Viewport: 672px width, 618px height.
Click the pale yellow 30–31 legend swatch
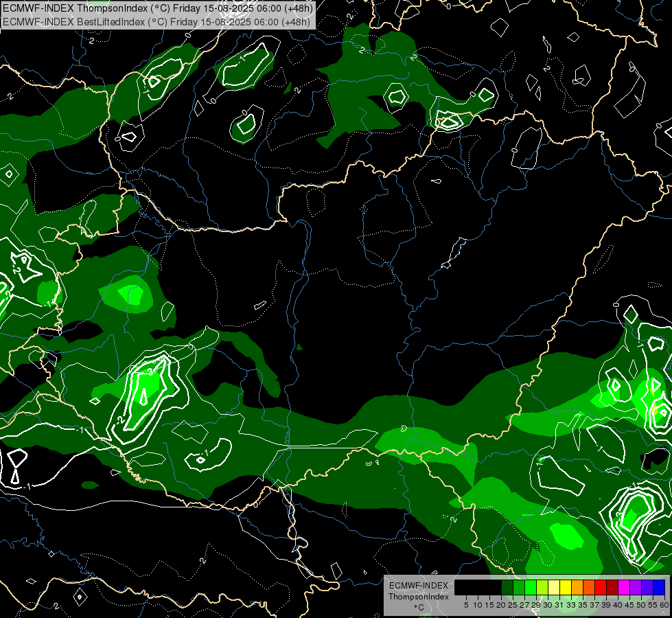[x=554, y=587]
